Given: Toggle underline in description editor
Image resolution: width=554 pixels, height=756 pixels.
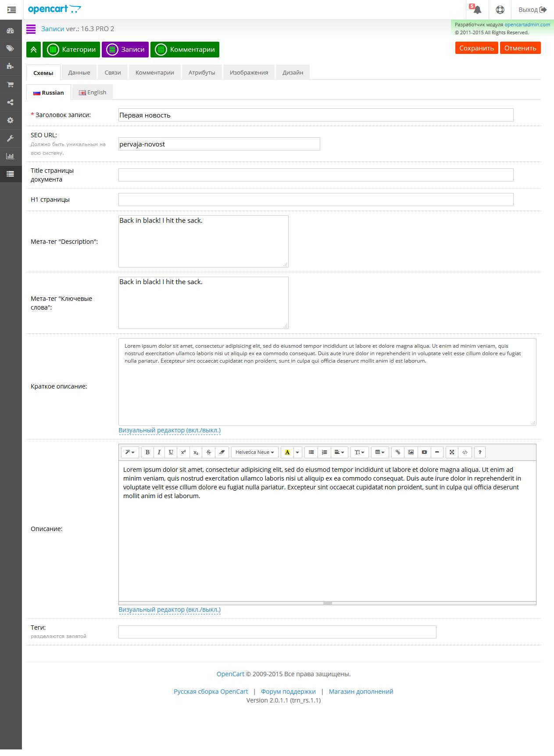Looking at the screenshot, I should [x=171, y=452].
